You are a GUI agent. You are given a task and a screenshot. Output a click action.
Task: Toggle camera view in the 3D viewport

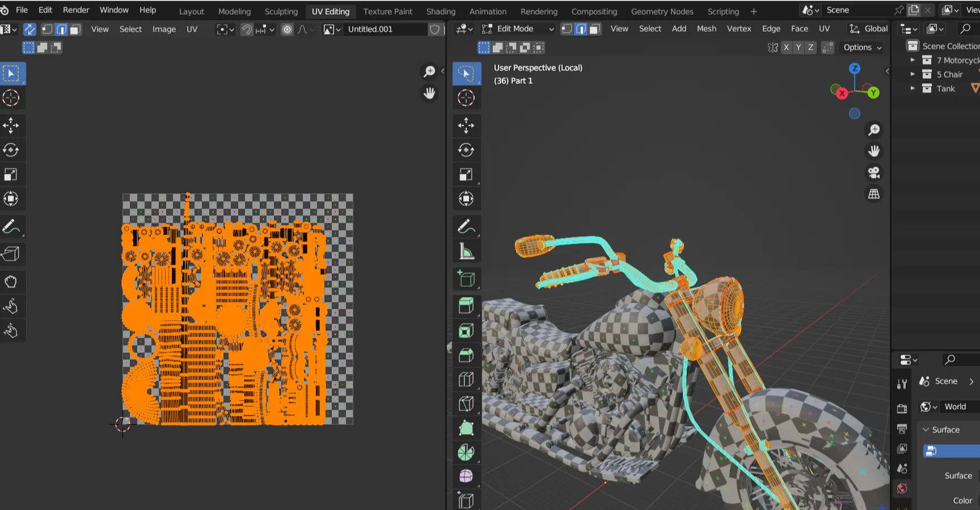coord(874,173)
